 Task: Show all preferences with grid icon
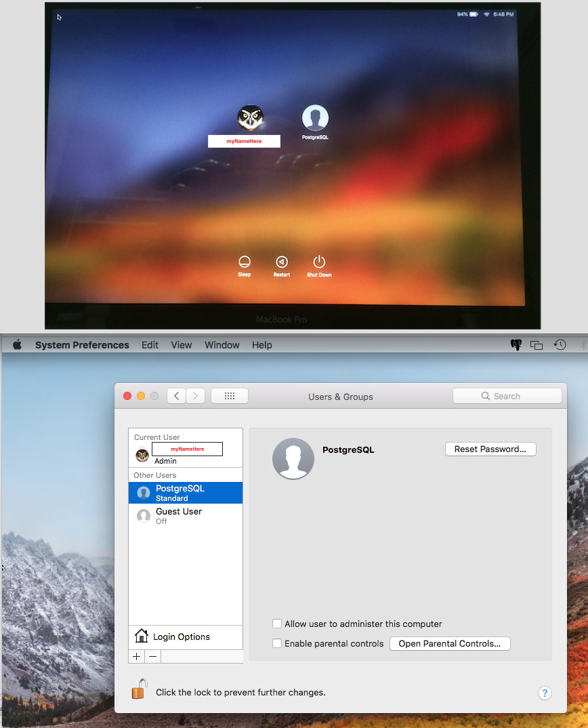230,397
